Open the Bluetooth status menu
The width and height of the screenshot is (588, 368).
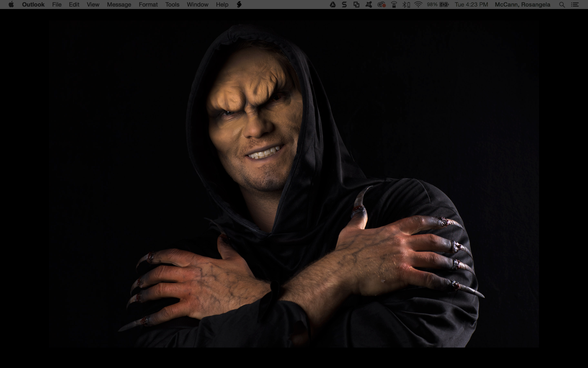click(x=406, y=4)
